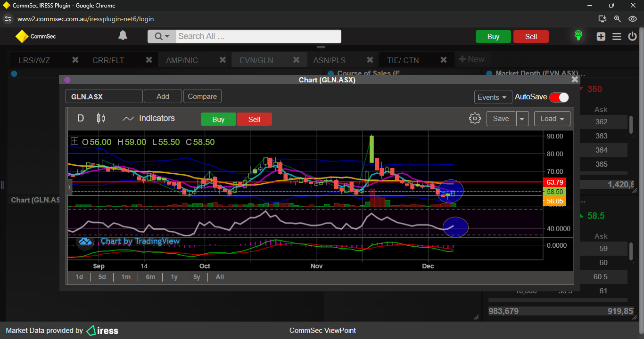Open the Load dropdown

[552, 119]
